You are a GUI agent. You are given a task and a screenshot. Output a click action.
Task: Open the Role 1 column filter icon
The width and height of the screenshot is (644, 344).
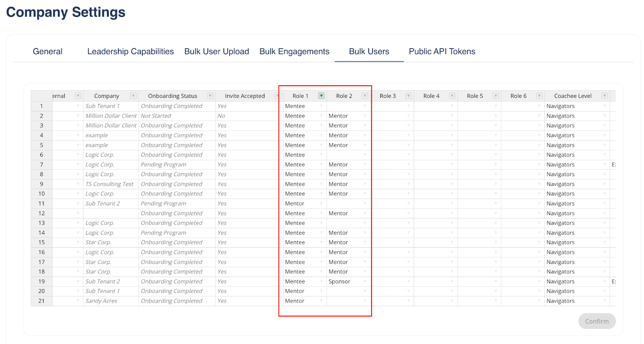pos(321,96)
